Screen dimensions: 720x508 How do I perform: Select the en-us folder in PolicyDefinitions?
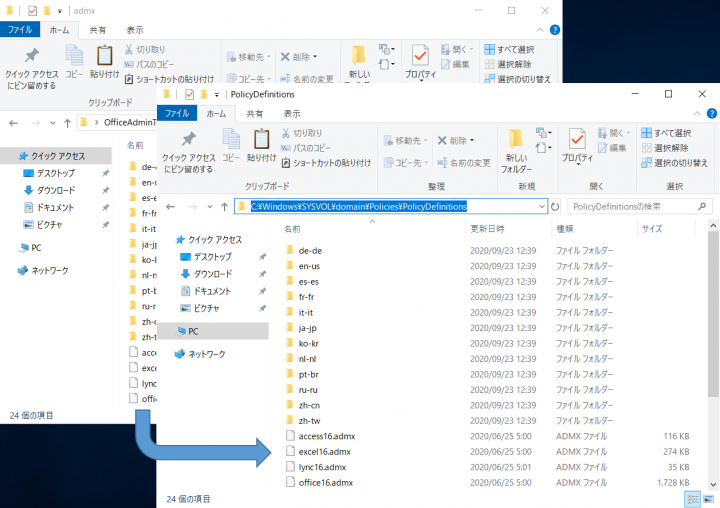[x=309, y=266]
